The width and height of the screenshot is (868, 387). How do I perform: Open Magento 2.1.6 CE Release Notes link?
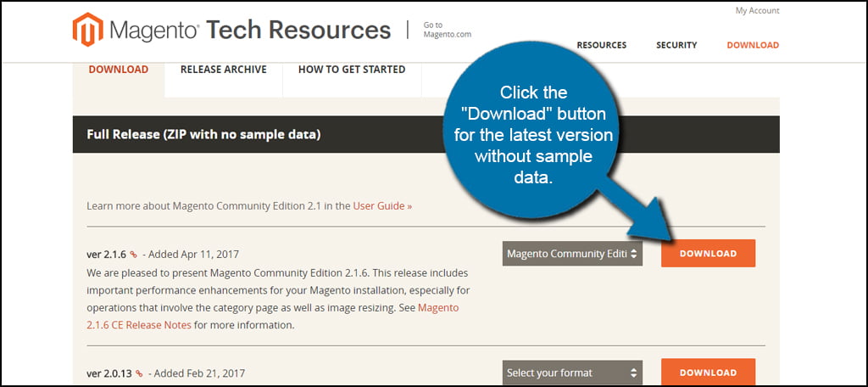[x=438, y=308]
